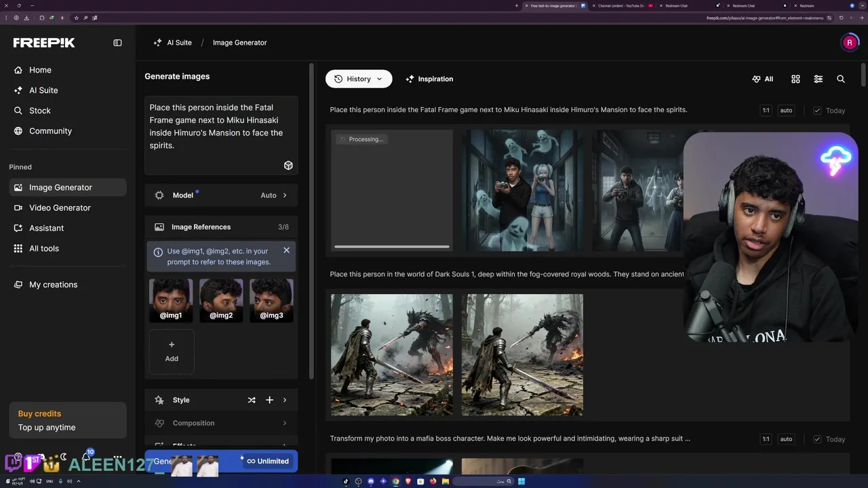The width and height of the screenshot is (868, 488).
Task: Click the Unlimited mode toggle
Action: [x=267, y=461]
